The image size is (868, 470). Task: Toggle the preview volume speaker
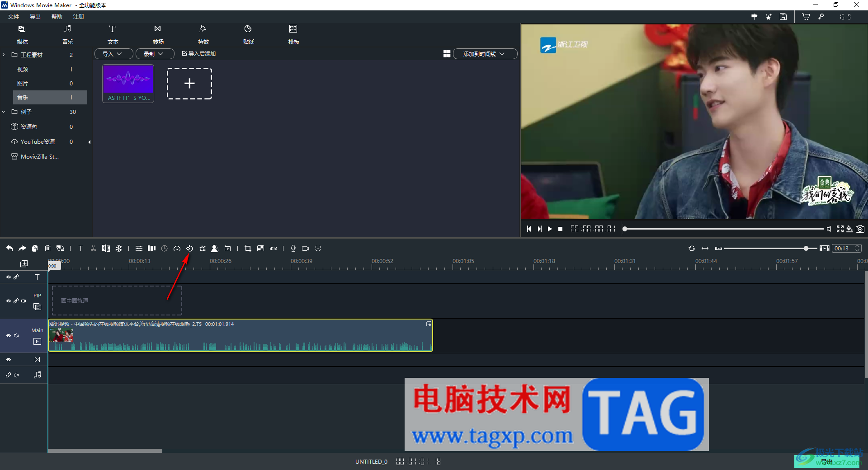point(829,229)
